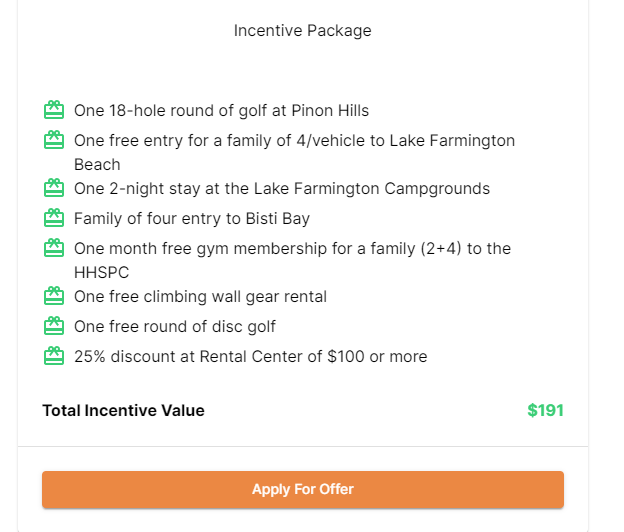Click the One free round of disc golf text
The image size is (624, 532).
coord(175,326)
